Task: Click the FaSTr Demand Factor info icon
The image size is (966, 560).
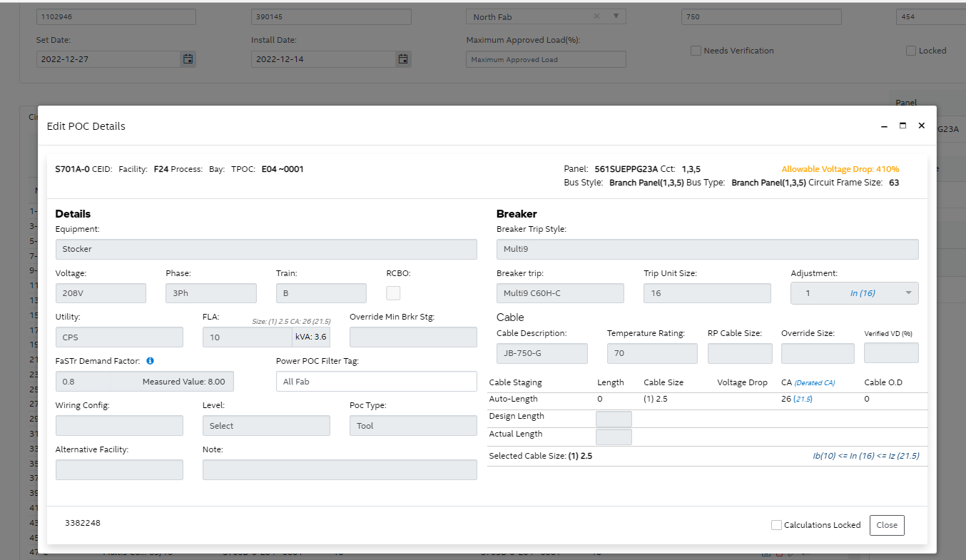Action: 151,361
